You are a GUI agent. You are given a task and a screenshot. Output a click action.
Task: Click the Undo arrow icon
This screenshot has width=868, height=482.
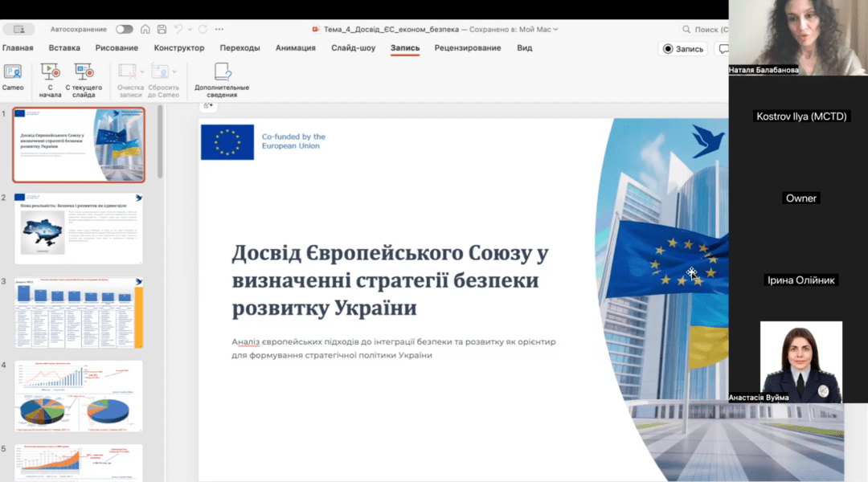point(178,29)
